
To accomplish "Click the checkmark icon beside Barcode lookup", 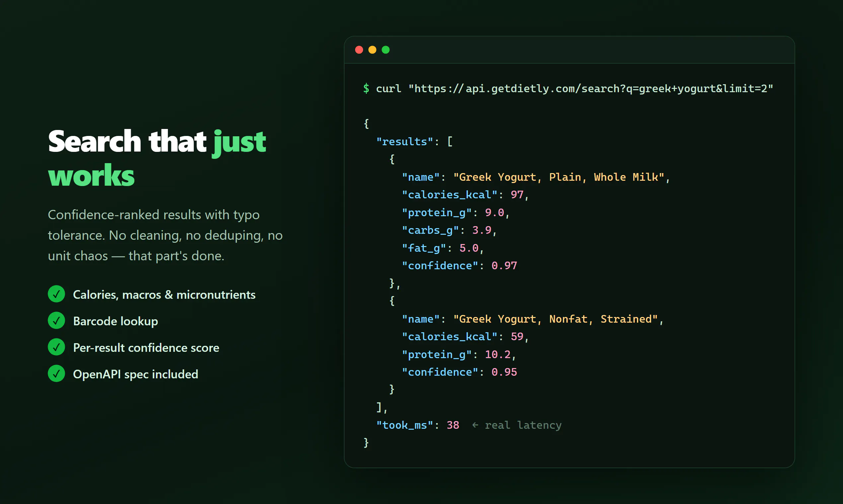I will pyautogui.click(x=56, y=321).
